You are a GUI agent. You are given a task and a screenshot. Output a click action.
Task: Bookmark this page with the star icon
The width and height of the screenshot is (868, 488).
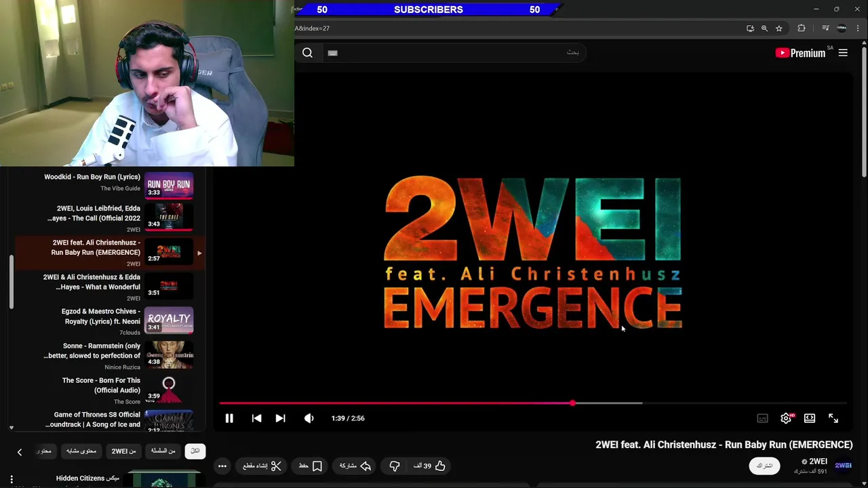click(x=779, y=28)
